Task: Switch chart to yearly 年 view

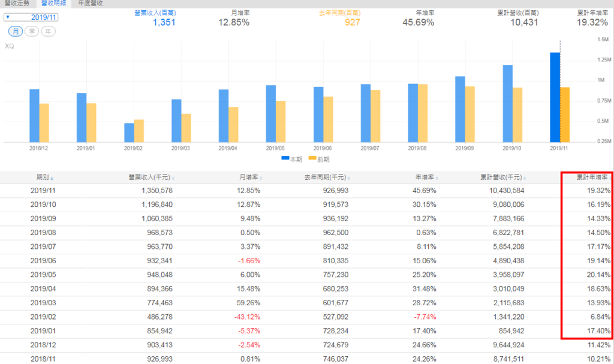Action: point(48,31)
